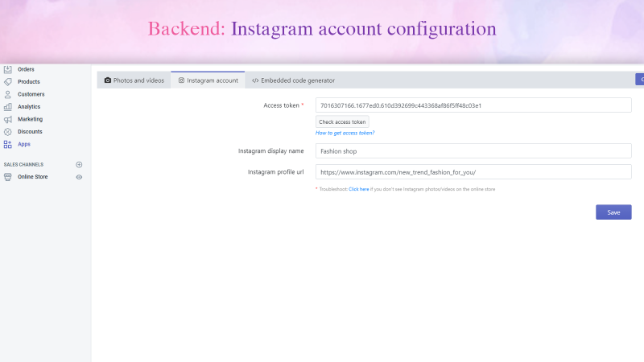This screenshot has height=362, width=644.
Task: Click the Analytics bar chart icon
Action: pos(8,107)
